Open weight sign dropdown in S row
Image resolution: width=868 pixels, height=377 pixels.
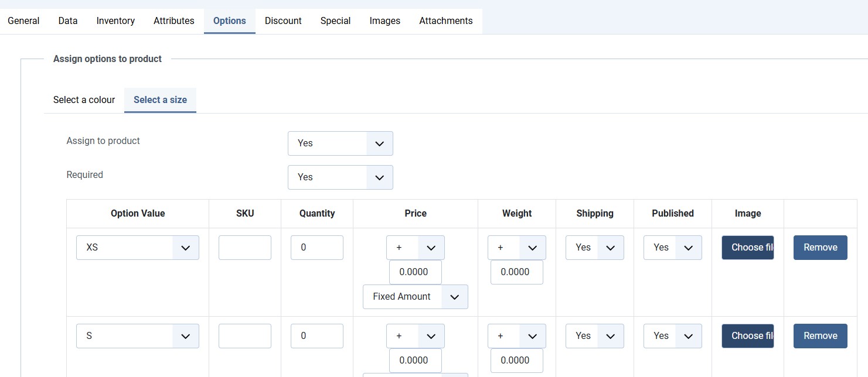pos(516,336)
